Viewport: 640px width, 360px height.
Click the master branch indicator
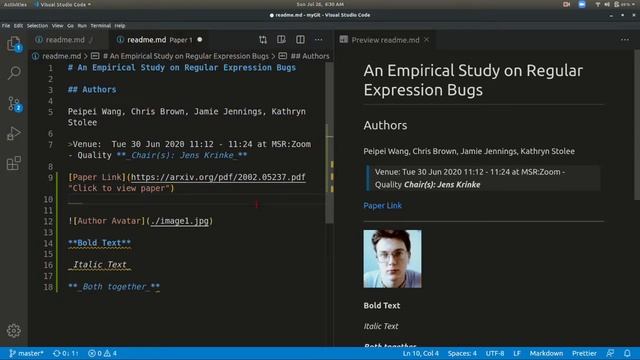pos(26,353)
